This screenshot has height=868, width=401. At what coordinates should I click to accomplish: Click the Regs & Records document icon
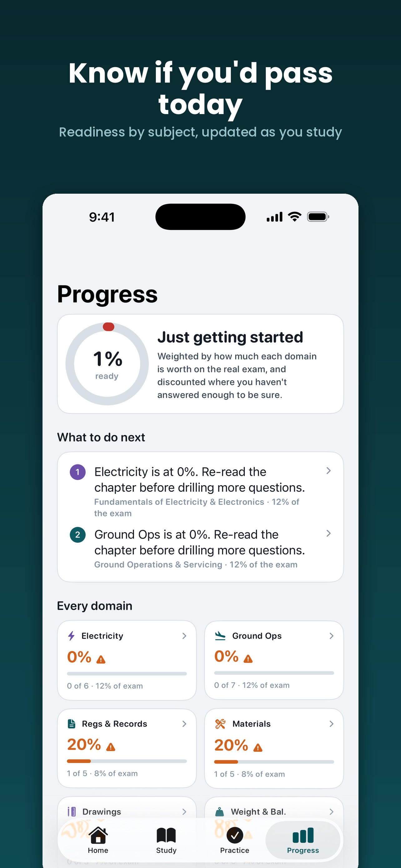pyautogui.click(x=72, y=724)
